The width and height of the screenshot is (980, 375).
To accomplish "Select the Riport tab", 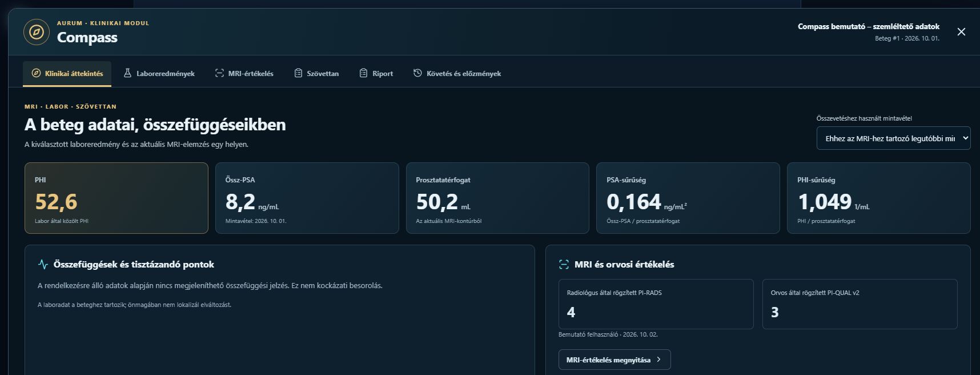I will pos(376,74).
